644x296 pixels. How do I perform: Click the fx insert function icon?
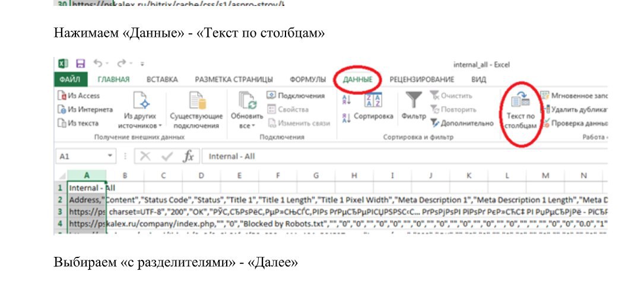pyautogui.click(x=189, y=157)
